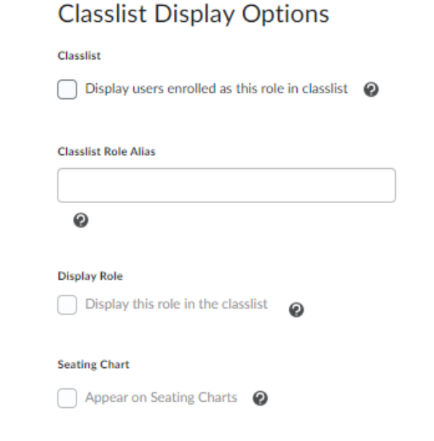
Task: Tick the box under the Seating Chart heading
Action: click(x=67, y=398)
